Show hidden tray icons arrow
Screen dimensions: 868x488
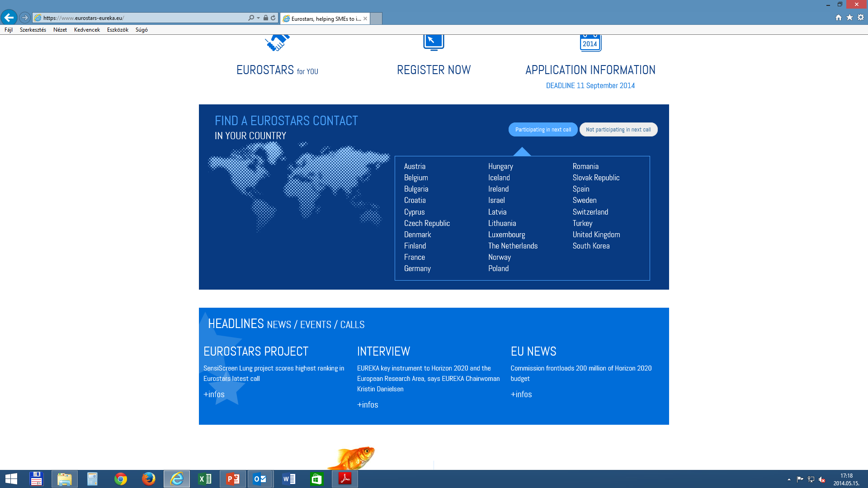pos(789,479)
